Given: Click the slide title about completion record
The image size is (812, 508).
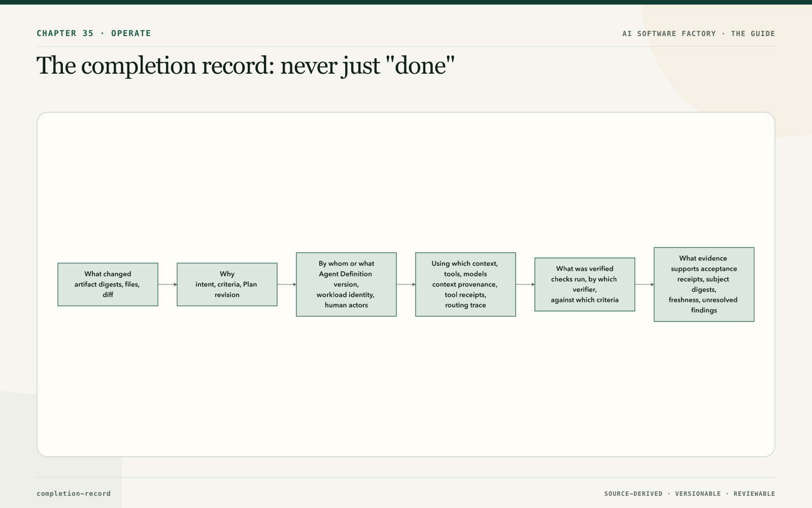Looking at the screenshot, I should pos(246,66).
